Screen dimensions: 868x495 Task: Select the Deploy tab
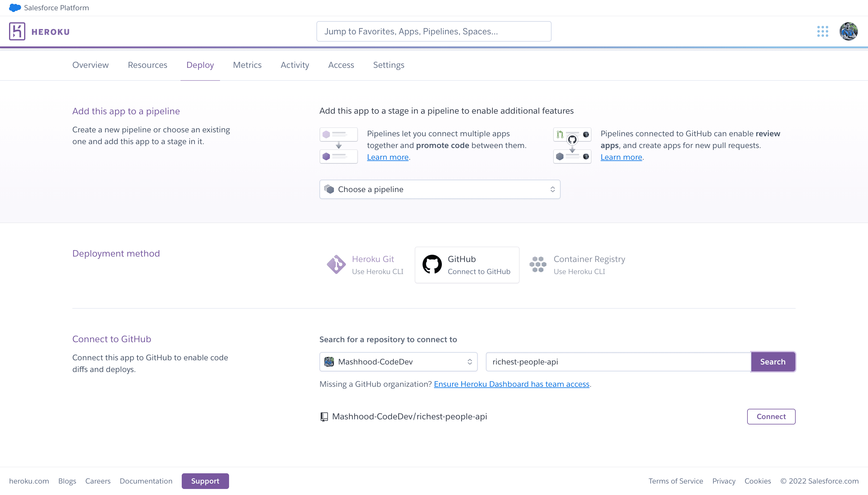click(x=200, y=65)
